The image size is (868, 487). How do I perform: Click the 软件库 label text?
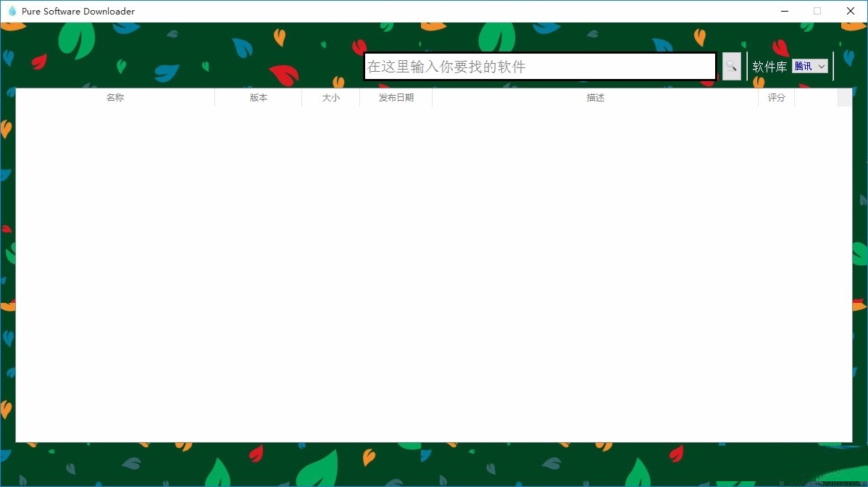(x=769, y=67)
